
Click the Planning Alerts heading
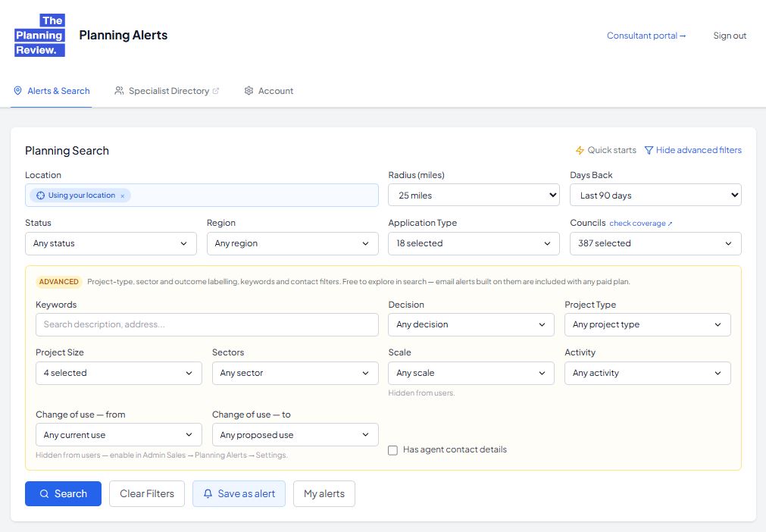tap(123, 35)
